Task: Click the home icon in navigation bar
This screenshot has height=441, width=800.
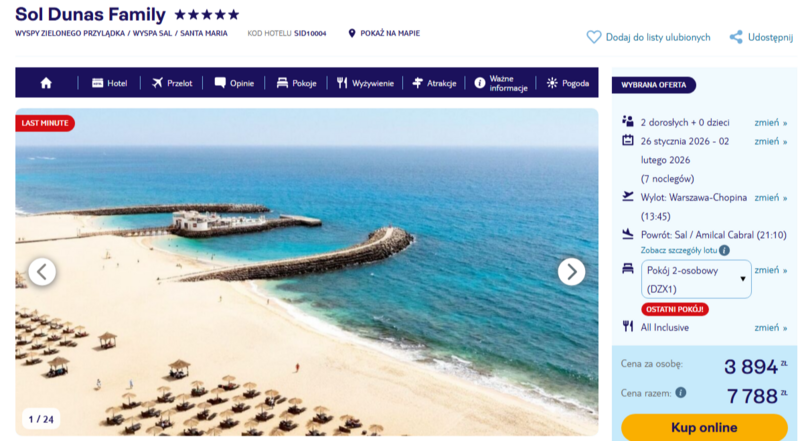Action: [46, 83]
